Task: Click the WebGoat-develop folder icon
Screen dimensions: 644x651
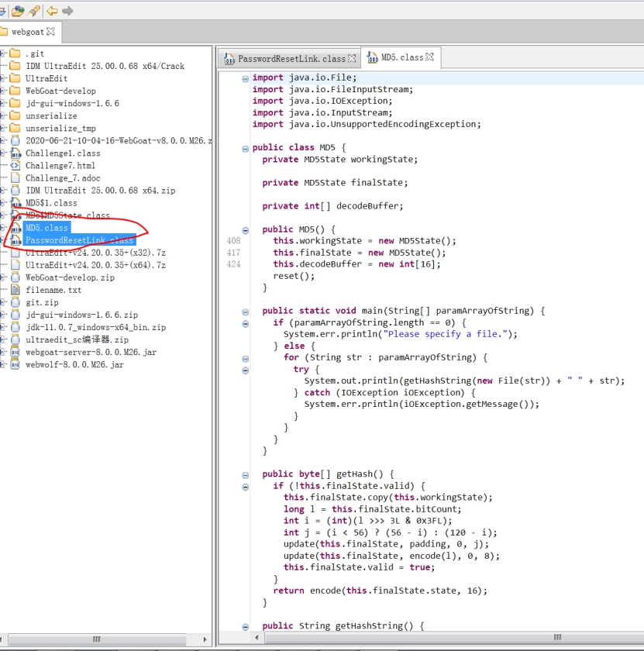Action: point(15,91)
